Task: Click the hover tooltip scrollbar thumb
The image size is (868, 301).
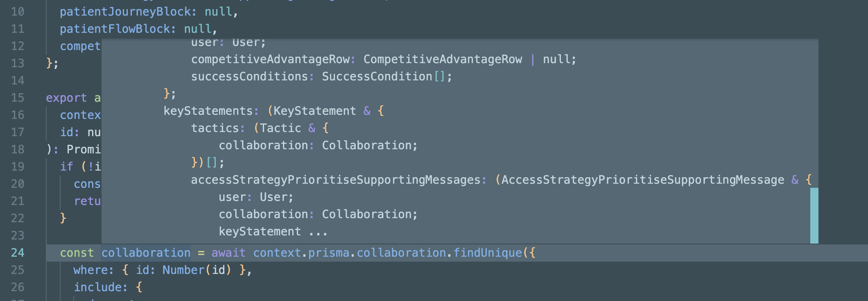Action: [x=814, y=215]
